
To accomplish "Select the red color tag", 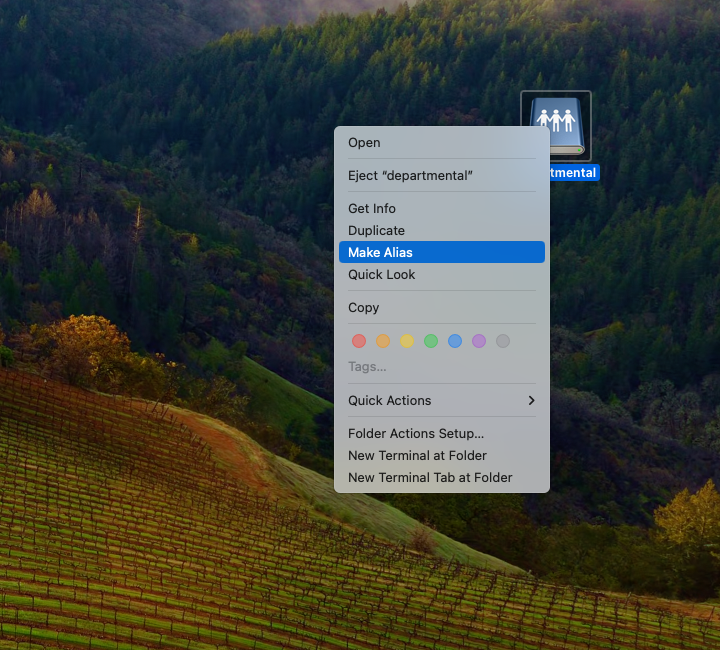I will pos(359,341).
